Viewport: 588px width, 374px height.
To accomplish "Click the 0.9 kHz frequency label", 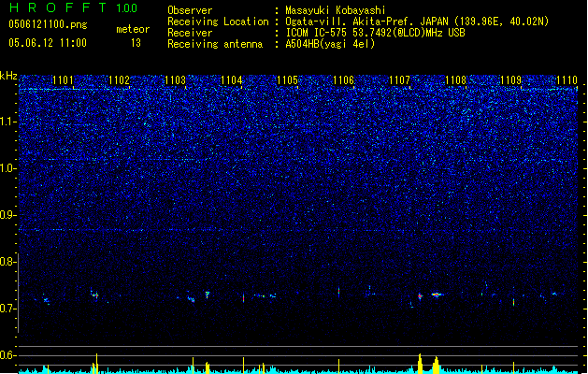I will 7,215.
